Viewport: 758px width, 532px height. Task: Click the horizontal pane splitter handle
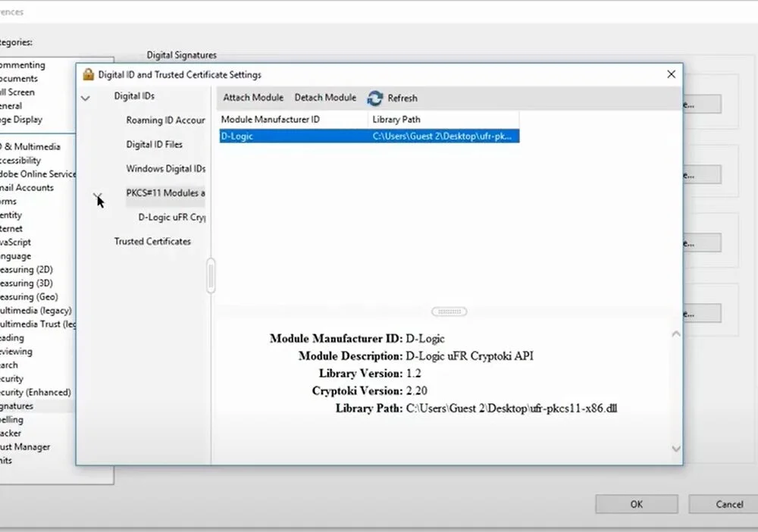click(x=449, y=311)
